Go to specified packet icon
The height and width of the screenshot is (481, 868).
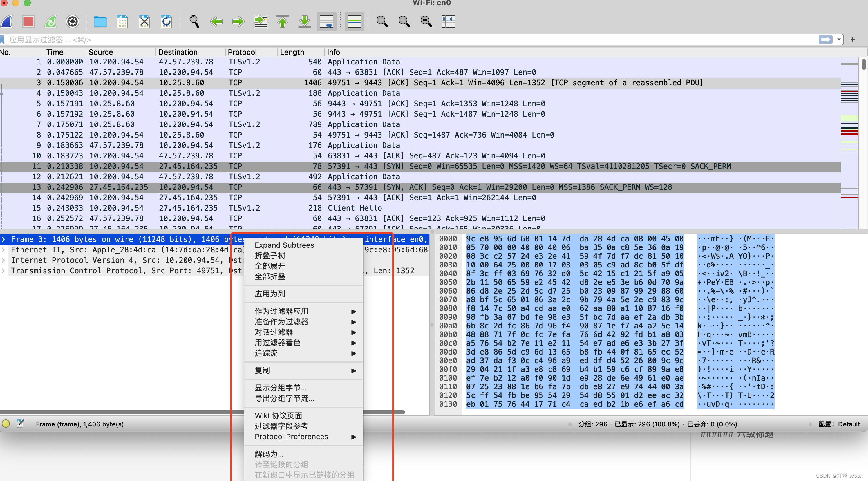261,21
